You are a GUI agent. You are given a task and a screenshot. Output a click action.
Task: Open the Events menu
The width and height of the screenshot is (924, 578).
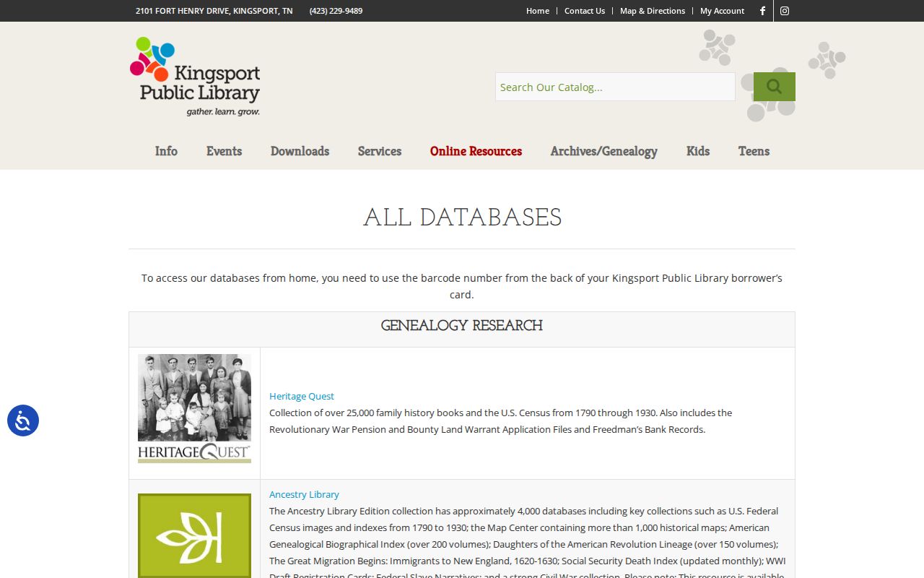(x=224, y=151)
